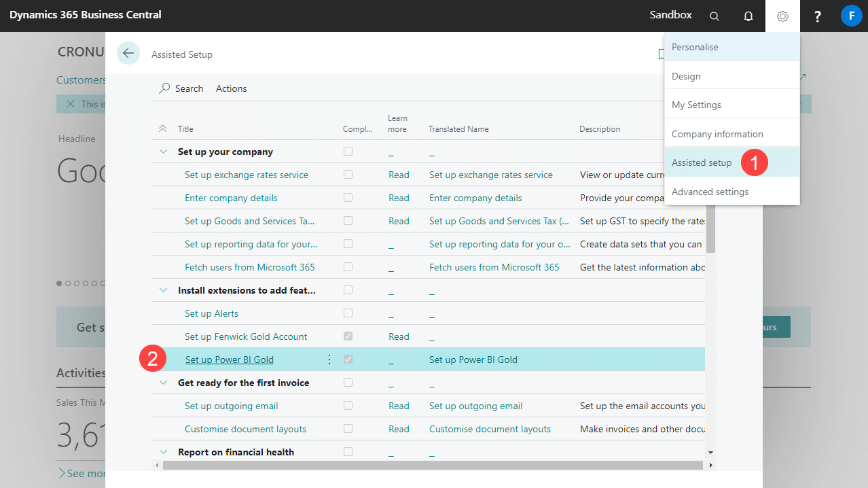This screenshot has width=868, height=488.
Task: Toggle Completed checkbox for Set up Goods and Services Tax
Action: 348,221
